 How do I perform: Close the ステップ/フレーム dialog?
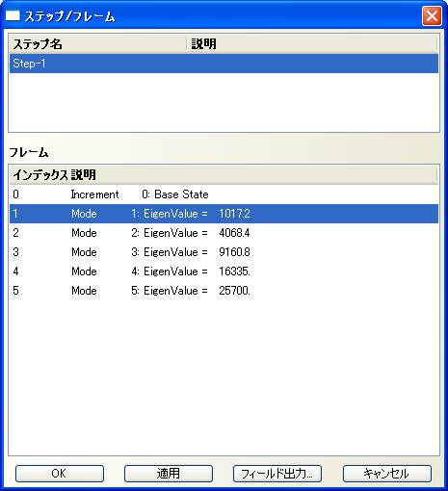[432, 15]
